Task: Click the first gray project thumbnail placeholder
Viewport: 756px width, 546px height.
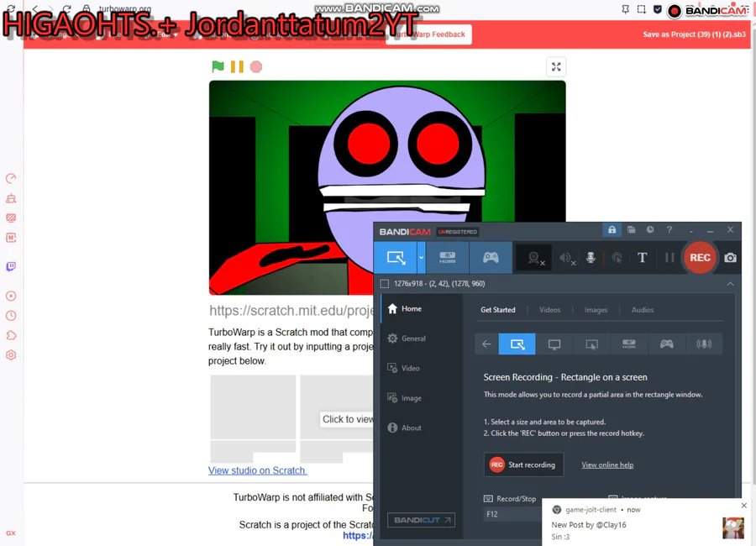Action: point(253,407)
